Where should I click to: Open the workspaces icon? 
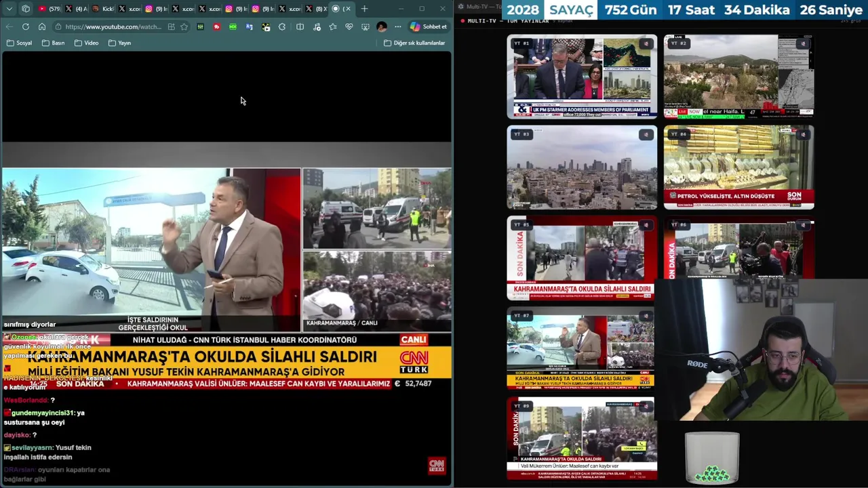(x=26, y=9)
